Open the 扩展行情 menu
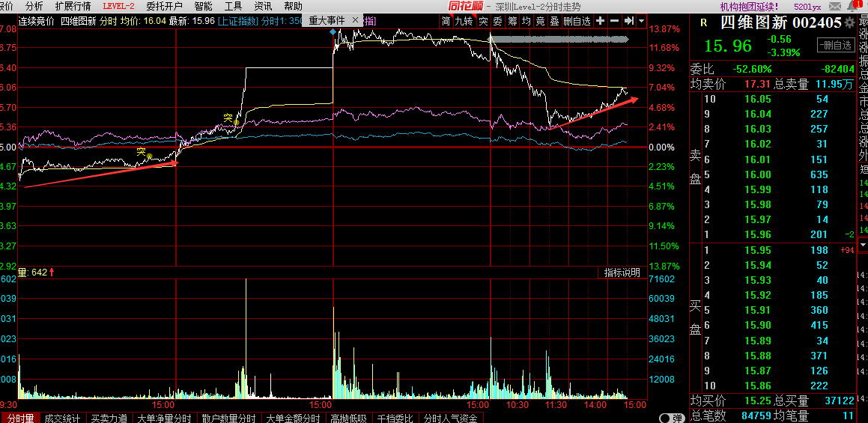 point(73,6)
